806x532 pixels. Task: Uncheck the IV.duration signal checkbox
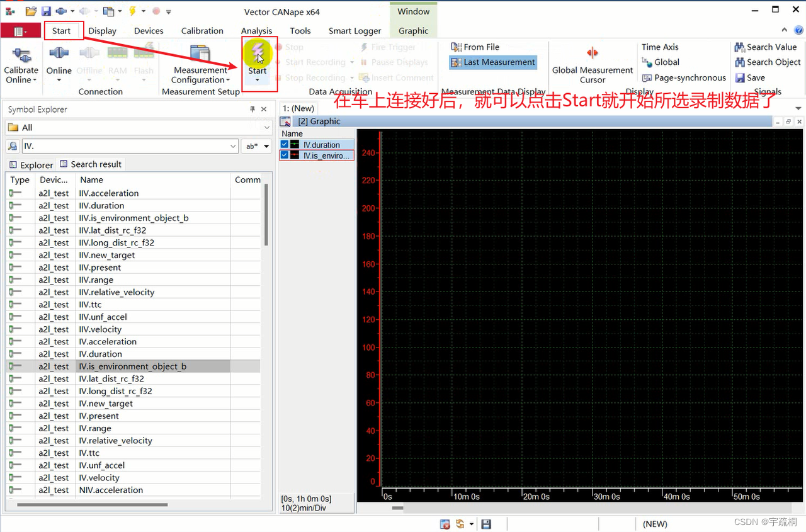tap(285, 144)
